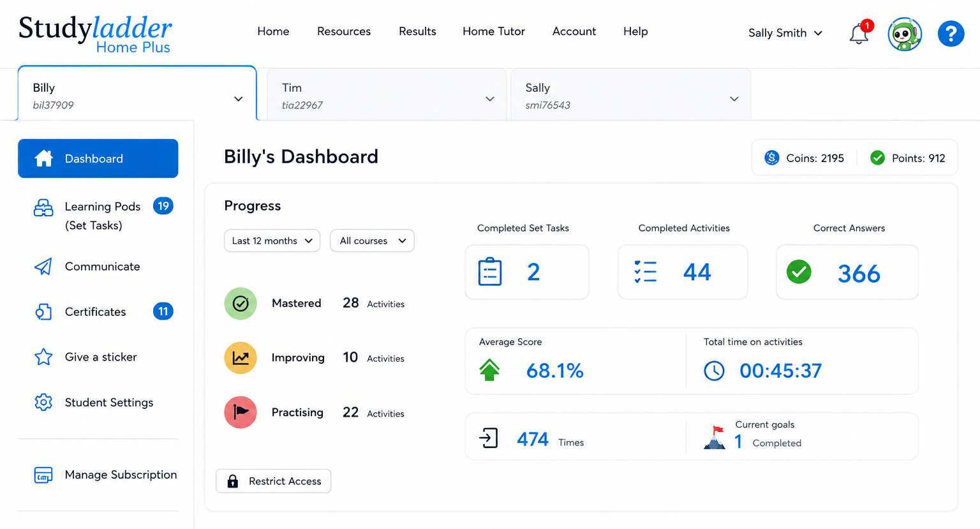Click the red notification count badge
The width and height of the screenshot is (980, 529).
867,26
